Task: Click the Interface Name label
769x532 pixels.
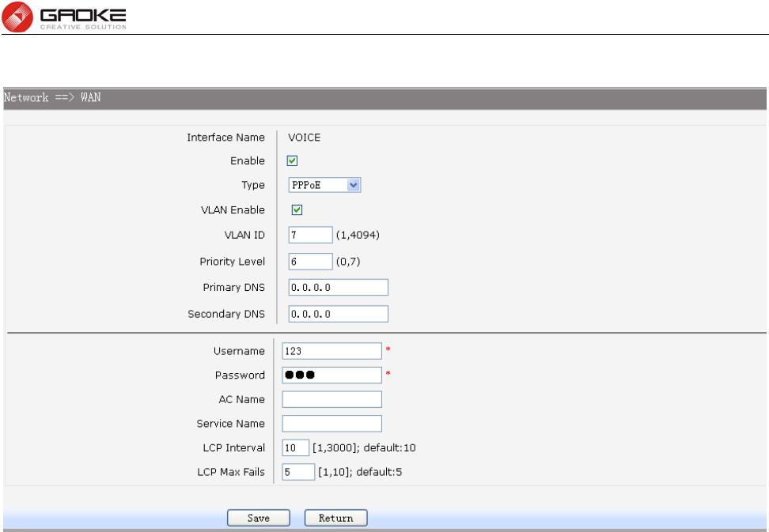Action: (225, 138)
